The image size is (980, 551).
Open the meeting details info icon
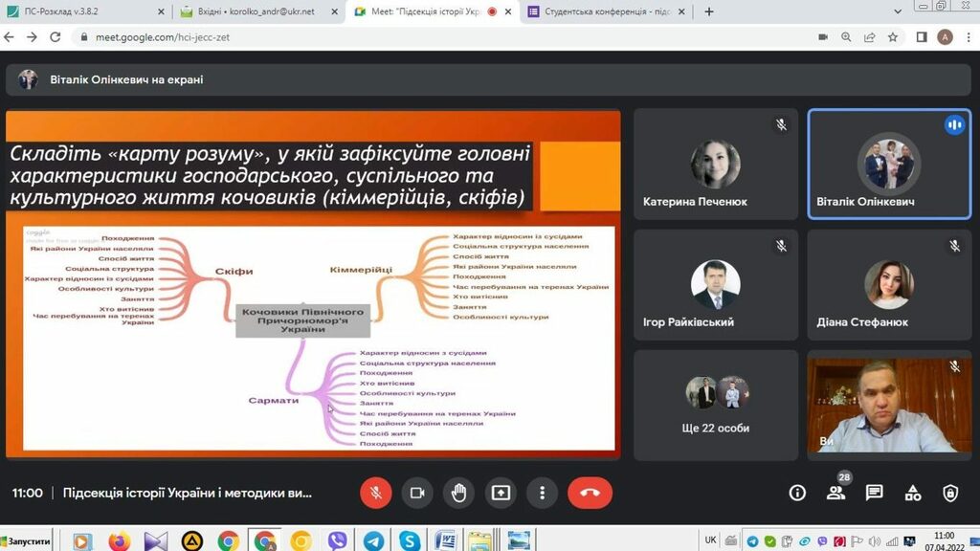coord(797,493)
